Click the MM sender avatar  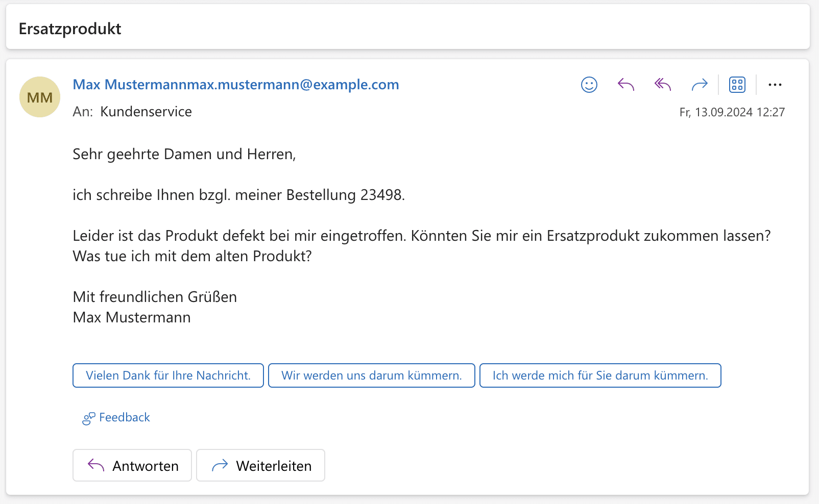click(x=40, y=97)
